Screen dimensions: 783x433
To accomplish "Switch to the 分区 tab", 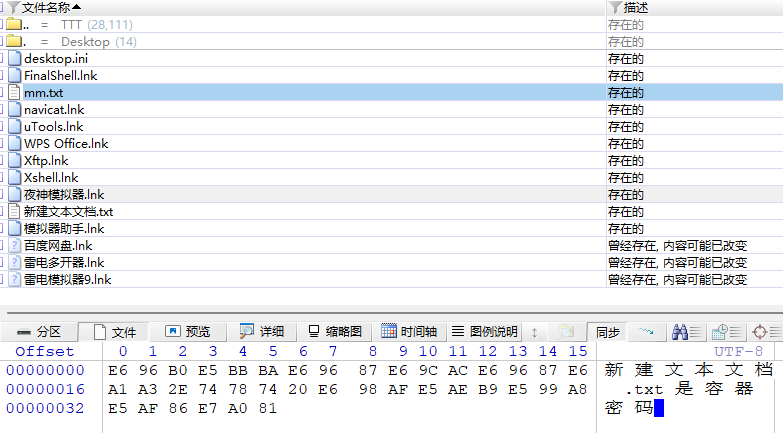I will (38, 332).
